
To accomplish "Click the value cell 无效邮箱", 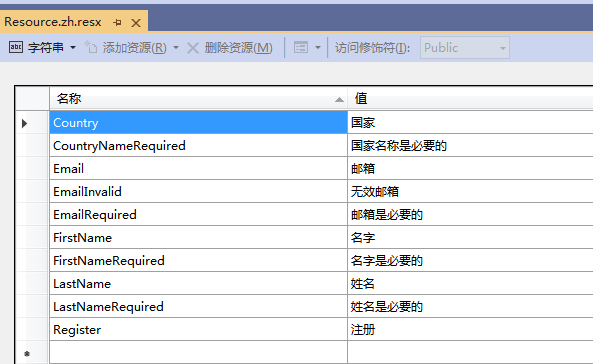I will click(x=470, y=191).
